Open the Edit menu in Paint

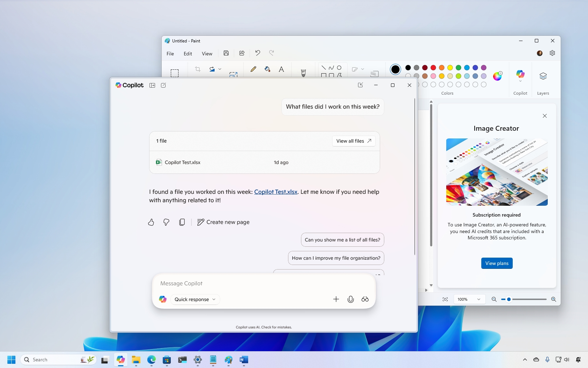click(x=188, y=53)
